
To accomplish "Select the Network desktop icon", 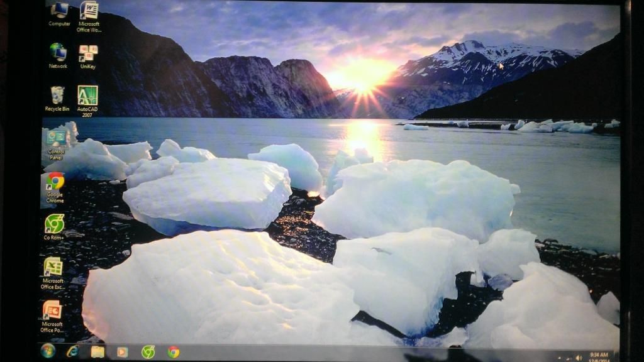I will (x=58, y=52).
